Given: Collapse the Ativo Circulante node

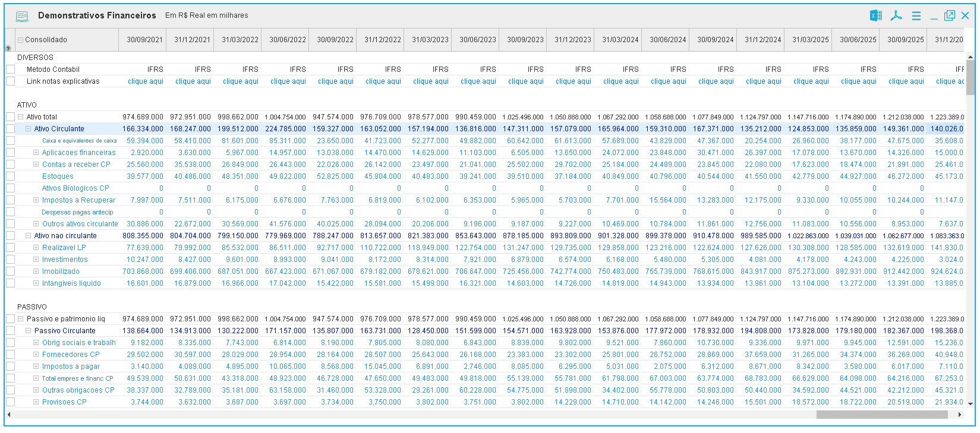Looking at the screenshot, I should click(28, 129).
